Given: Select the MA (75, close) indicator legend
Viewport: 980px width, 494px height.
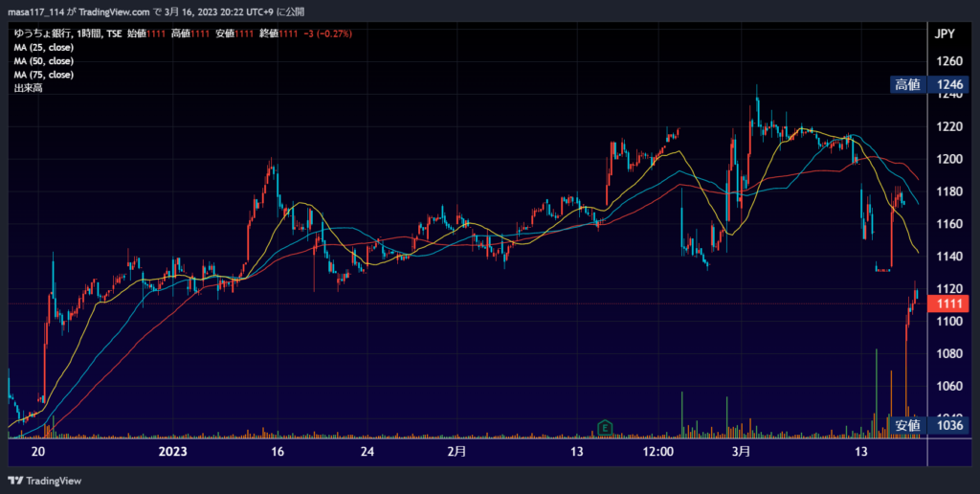Looking at the screenshot, I should 44,75.
